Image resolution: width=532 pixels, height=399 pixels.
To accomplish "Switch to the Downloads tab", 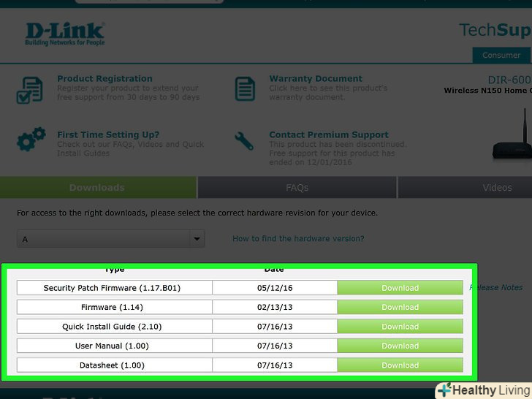I will 98,187.
